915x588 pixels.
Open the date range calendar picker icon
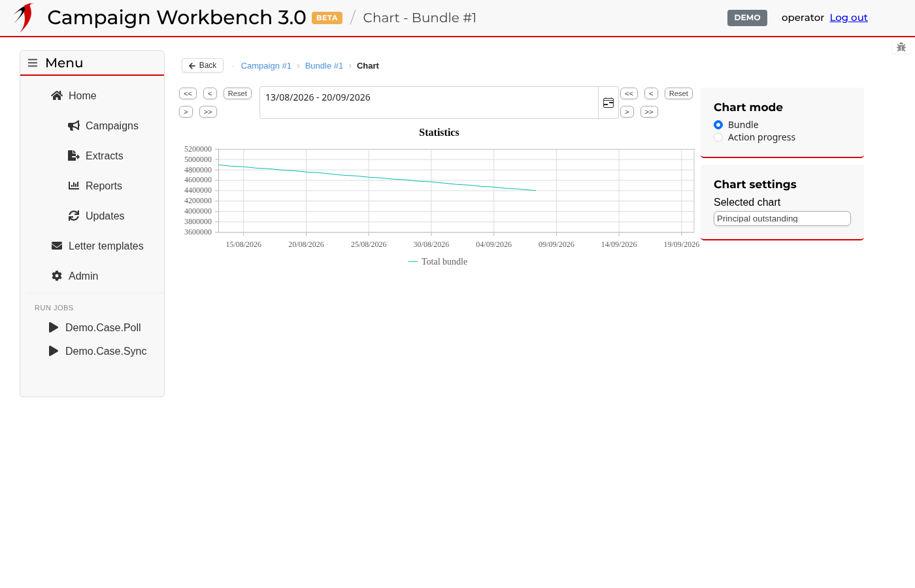(608, 103)
